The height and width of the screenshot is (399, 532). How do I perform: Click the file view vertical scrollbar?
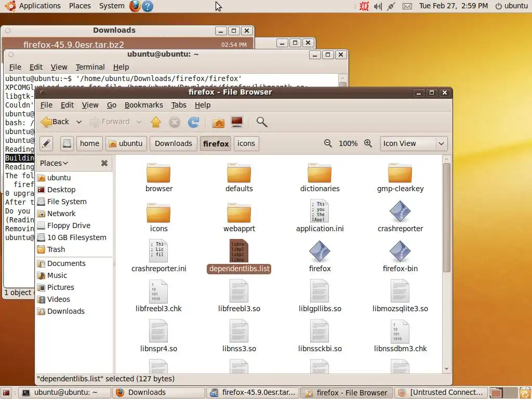pos(446,218)
